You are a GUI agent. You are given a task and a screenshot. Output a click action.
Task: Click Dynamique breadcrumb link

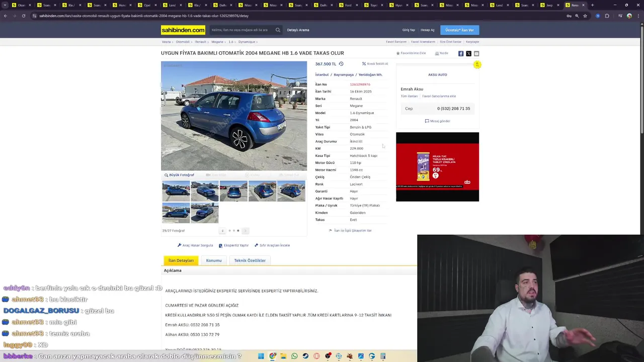tap(247, 42)
